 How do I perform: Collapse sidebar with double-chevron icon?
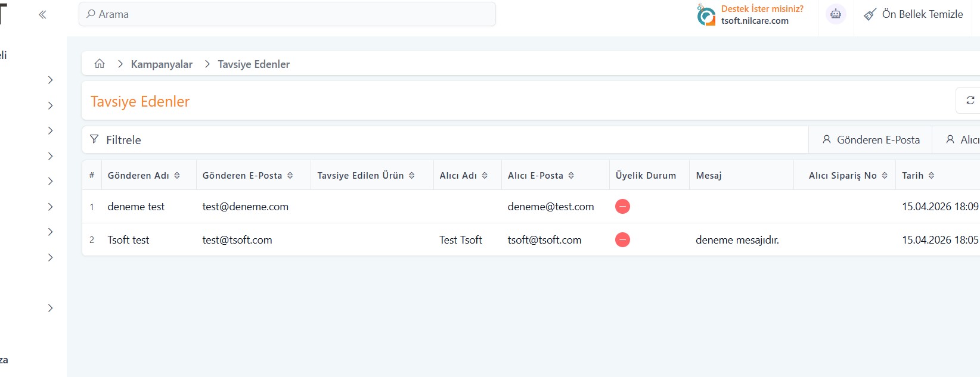[x=42, y=15]
